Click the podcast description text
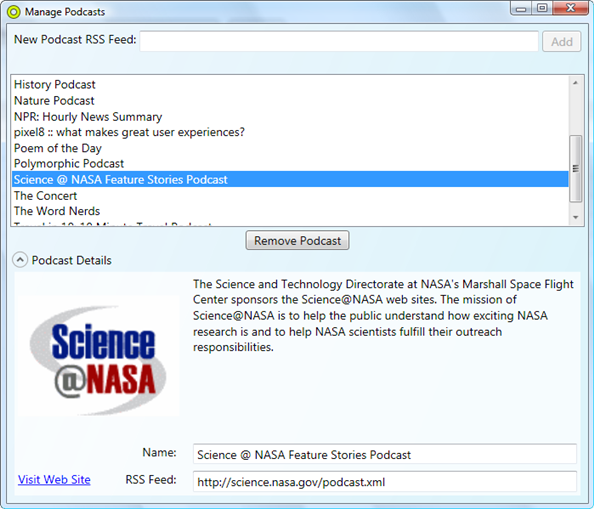Image resolution: width=594 pixels, height=509 pixels. (383, 315)
